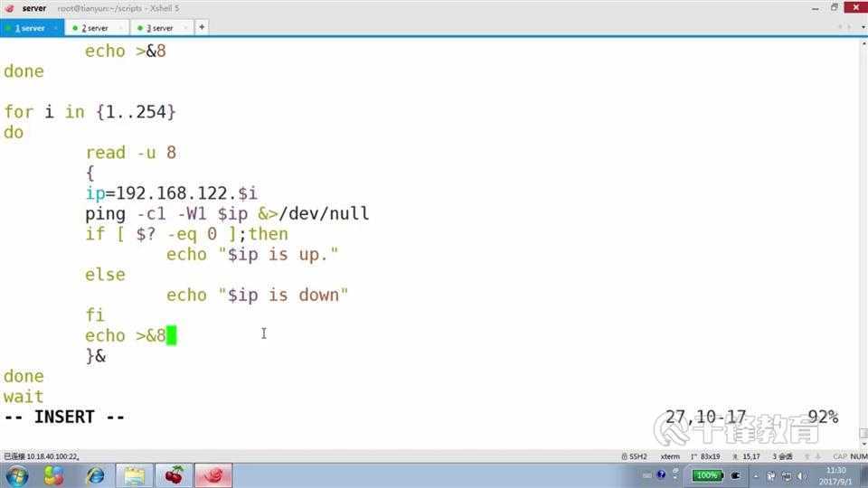Click the 'ip=192.168.122.$i' line
The height and width of the screenshot is (488, 868).
coord(171,193)
